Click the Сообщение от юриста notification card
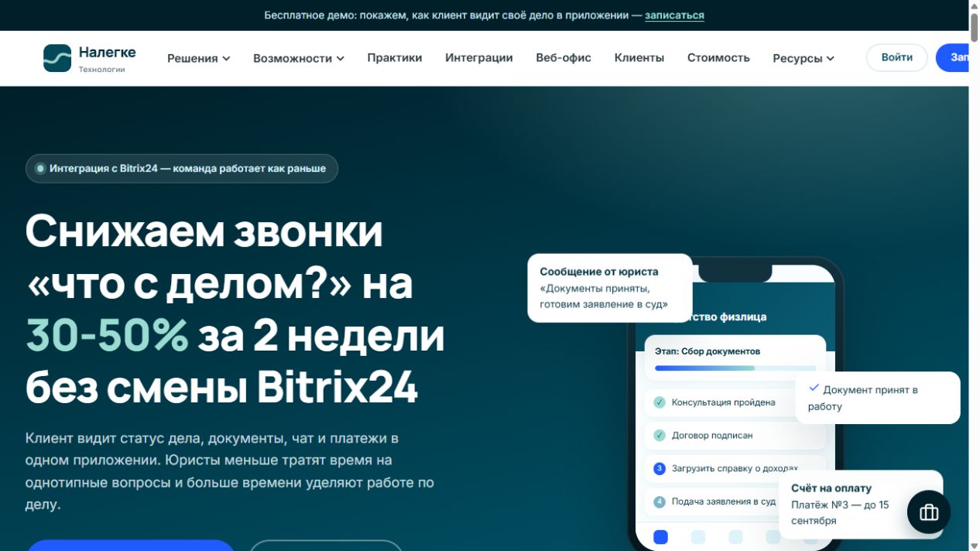 tap(610, 288)
